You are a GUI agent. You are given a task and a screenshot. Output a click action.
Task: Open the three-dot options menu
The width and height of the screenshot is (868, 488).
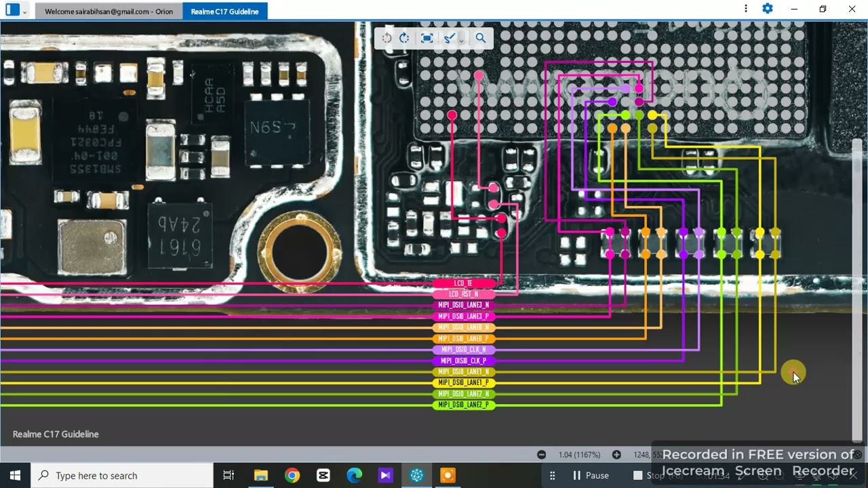tap(746, 9)
